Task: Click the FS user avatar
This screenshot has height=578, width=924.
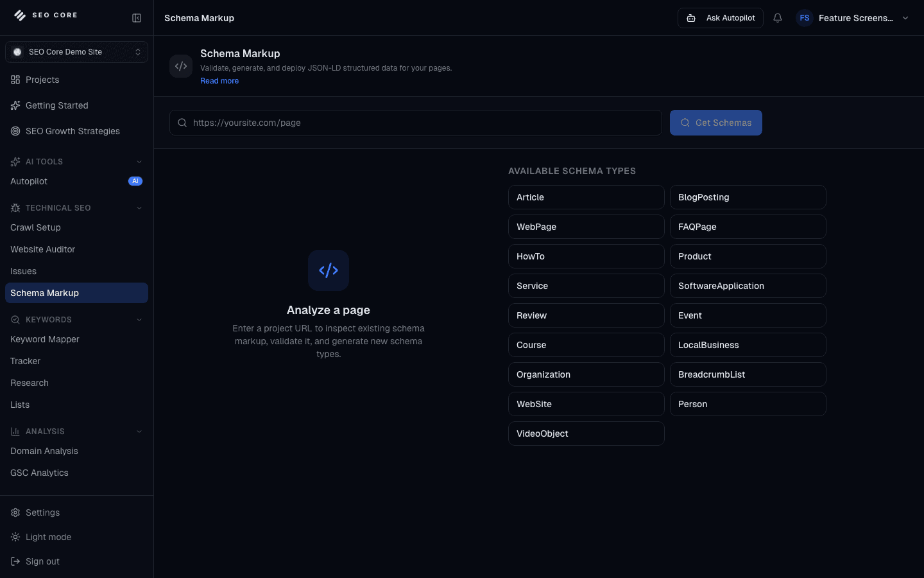Action: point(805,18)
